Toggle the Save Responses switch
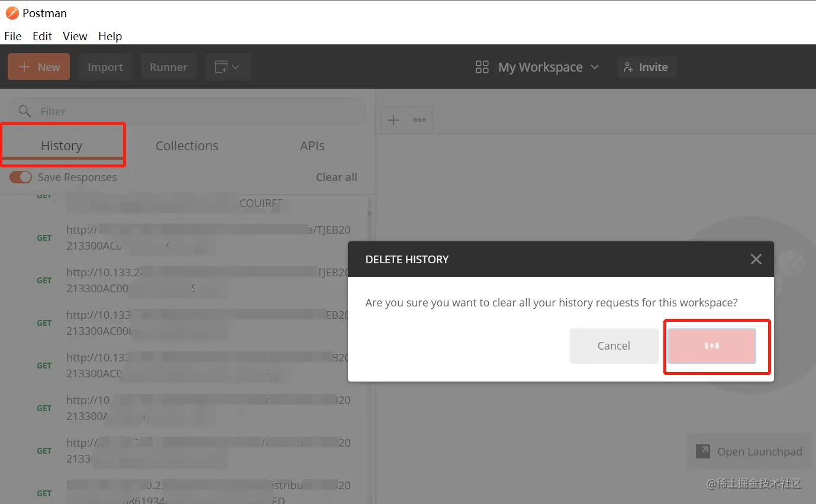This screenshot has height=504, width=816. click(x=21, y=177)
